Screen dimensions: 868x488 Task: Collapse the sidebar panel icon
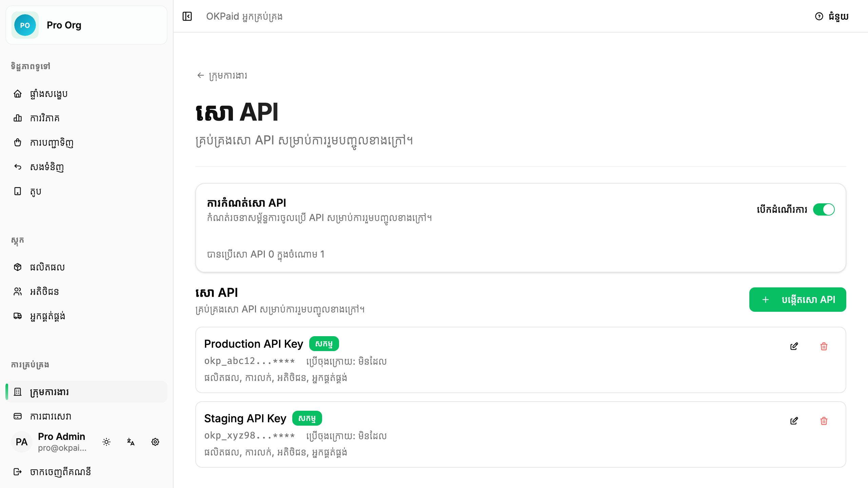pyautogui.click(x=187, y=16)
